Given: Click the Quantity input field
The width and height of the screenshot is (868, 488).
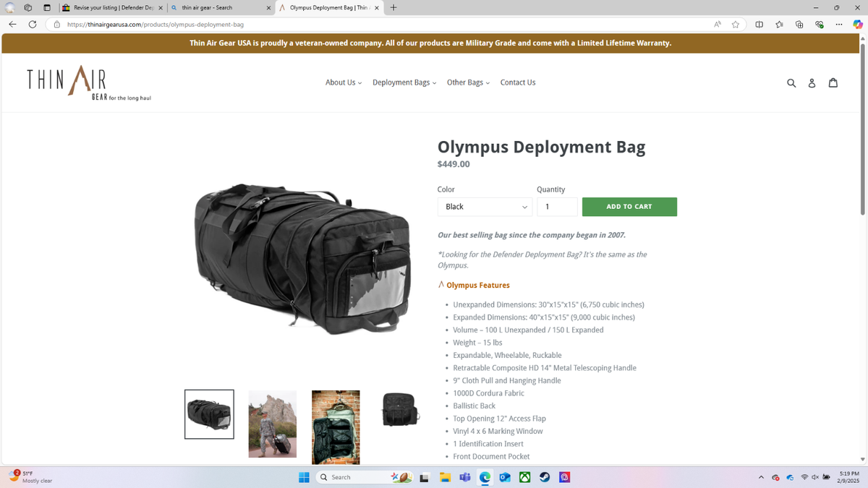Looking at the screenshot, I should (x=557, y=207).
